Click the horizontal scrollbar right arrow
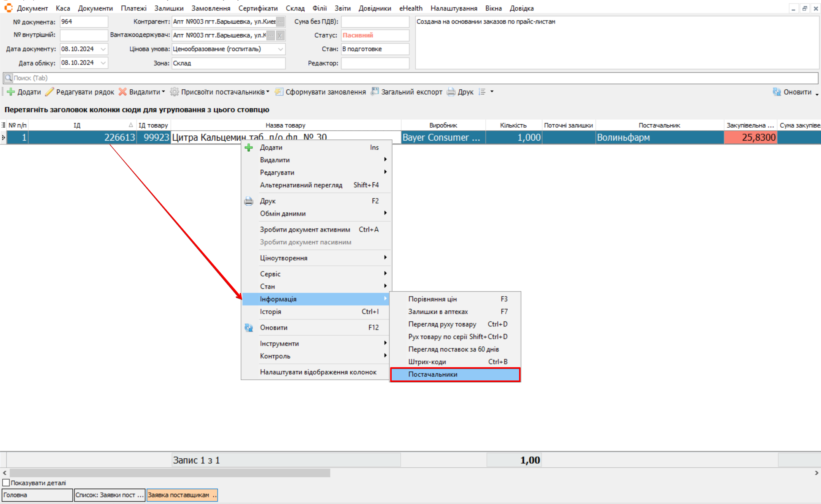The height and width of the screenshot is (504, 821). 816,473
